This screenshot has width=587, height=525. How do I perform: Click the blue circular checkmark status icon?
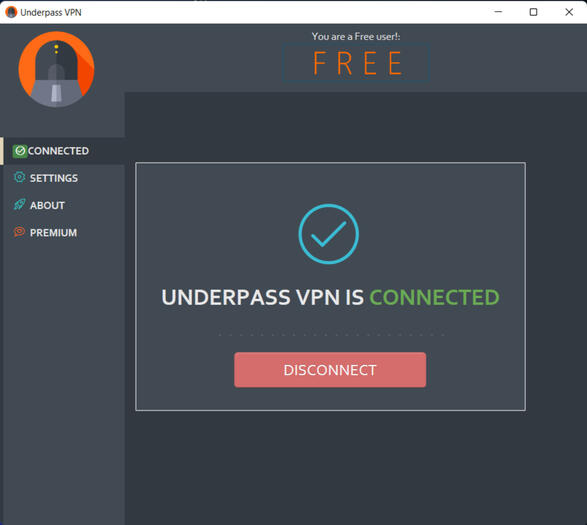(x=329, y=234)
